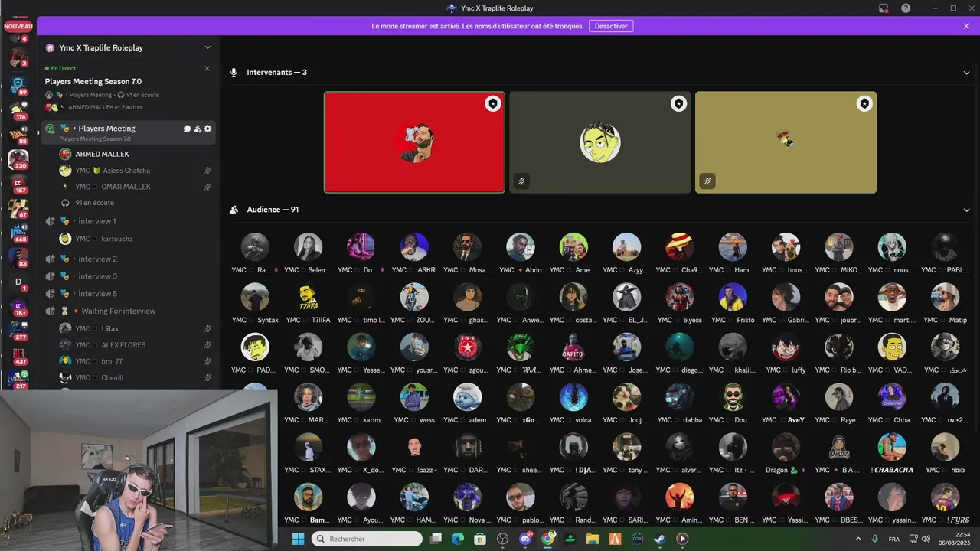Click moderator badge on the olive speaker tile
Image resolution: width=980 pixels, height=551 pixels.
864,103
